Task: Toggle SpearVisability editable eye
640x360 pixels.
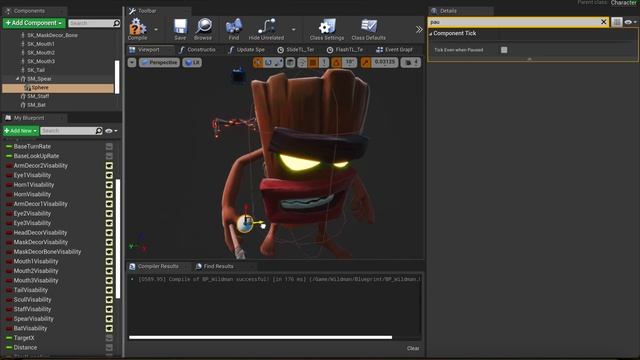Action: click(x=109, y=319)
